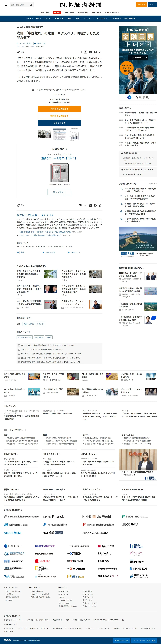The width and height of the screenshot is (161, 644).
Task: Click the お申し込み button
Action: 141,5
